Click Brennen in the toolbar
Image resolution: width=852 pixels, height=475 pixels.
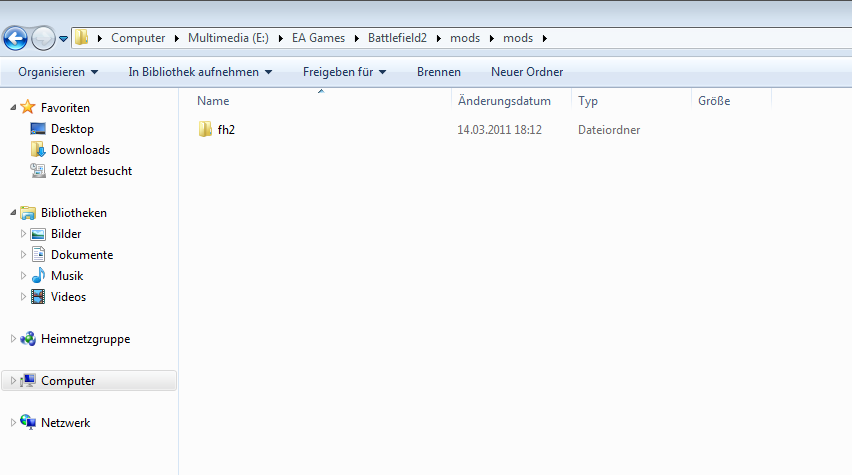click(x=438, y=72)
